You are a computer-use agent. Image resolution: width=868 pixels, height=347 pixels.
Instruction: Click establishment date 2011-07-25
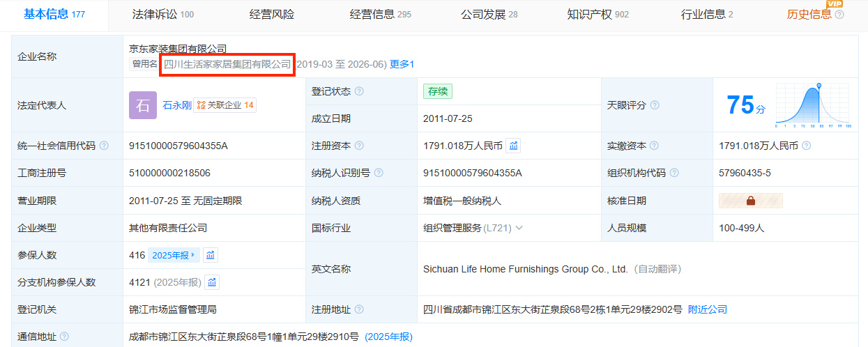(x=448, y=118)
